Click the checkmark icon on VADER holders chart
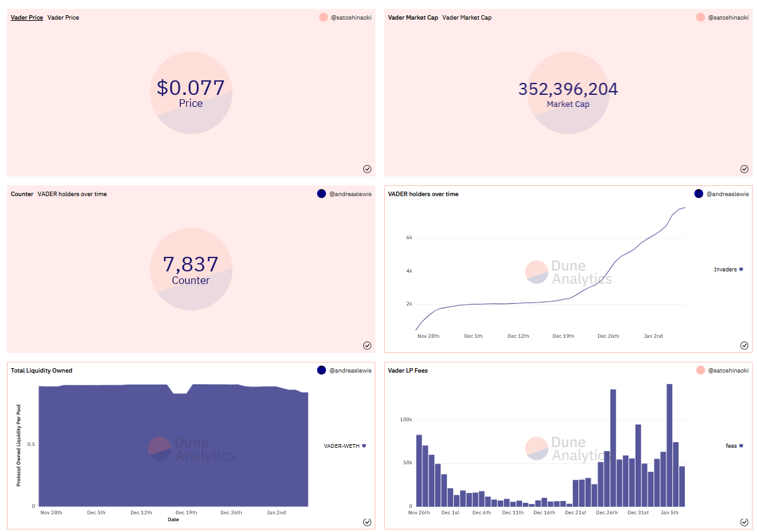This screenshot has width=757, height=532. [x=744, y=345]
